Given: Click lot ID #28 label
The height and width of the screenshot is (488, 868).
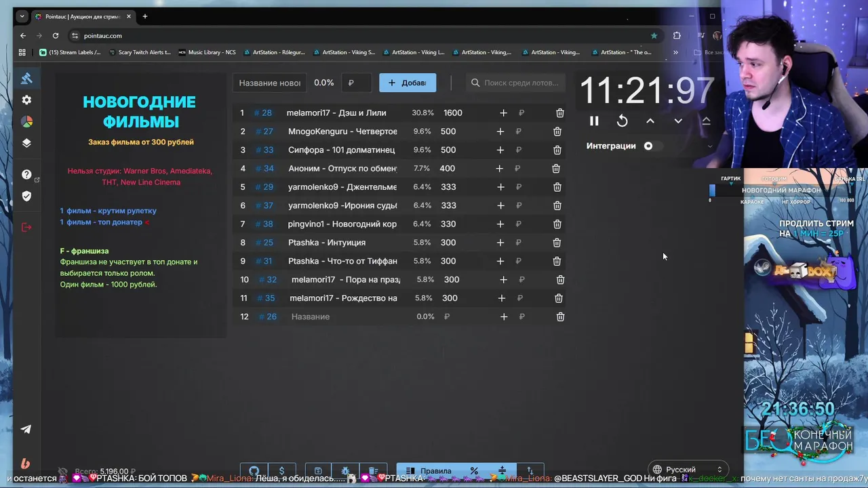Looking at the screenshot, I should pos(263,113).
